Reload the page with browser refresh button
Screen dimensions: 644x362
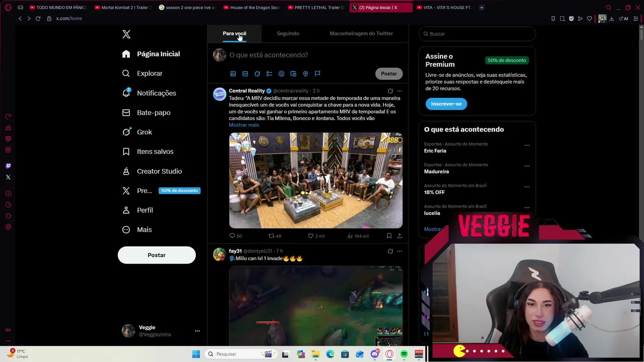38,19
